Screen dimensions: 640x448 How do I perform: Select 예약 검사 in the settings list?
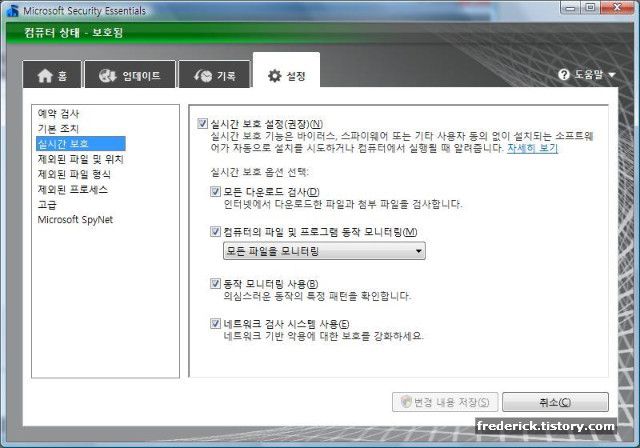(x=58, y=113)
